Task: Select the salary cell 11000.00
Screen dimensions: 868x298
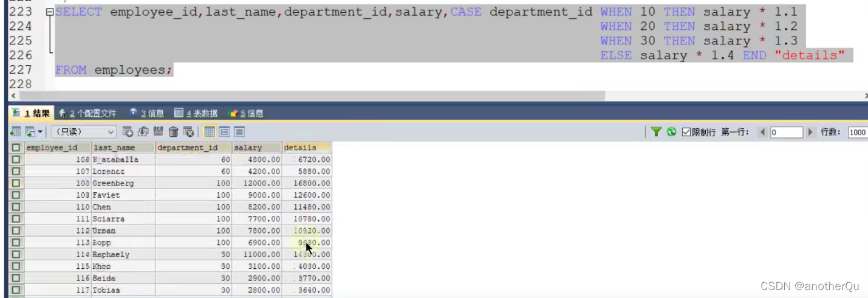Action: [257, 254]
